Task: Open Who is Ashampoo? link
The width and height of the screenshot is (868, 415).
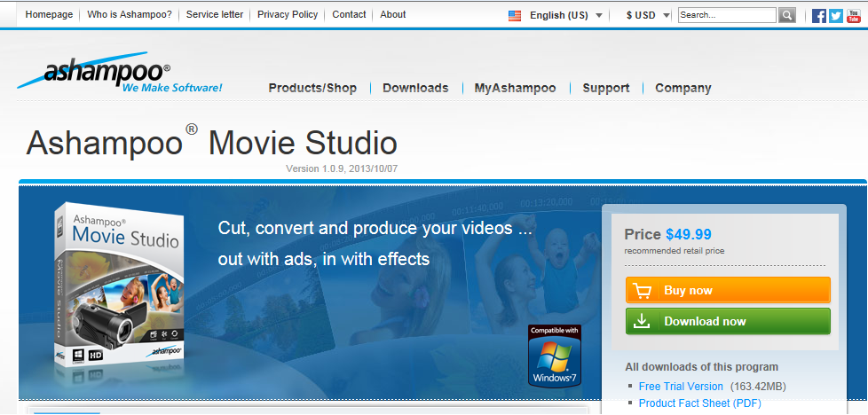Action: 130,14
